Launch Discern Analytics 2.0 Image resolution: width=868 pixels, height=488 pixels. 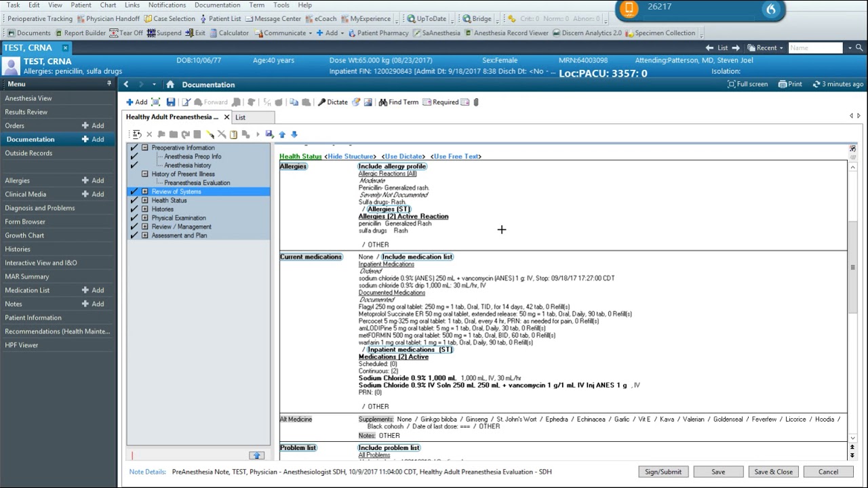tap(587, 33)
